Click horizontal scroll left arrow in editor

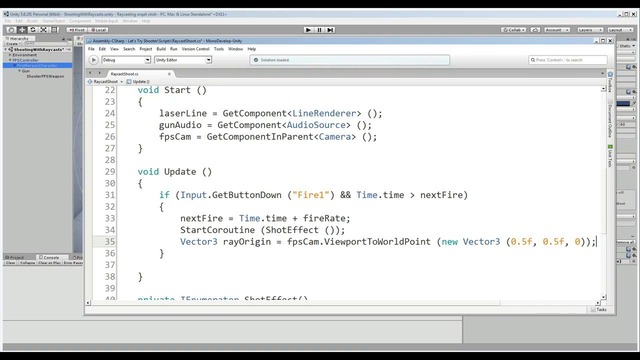point(88,303)
